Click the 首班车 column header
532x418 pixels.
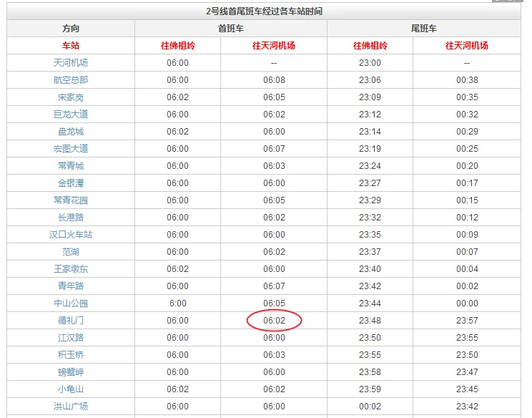231,29
